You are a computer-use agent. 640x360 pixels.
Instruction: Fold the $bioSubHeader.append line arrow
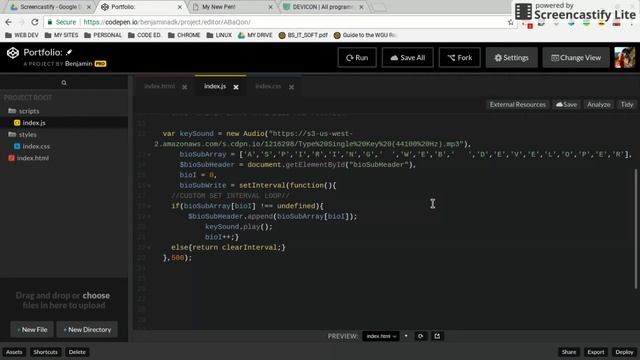click(x=149, y=217)
